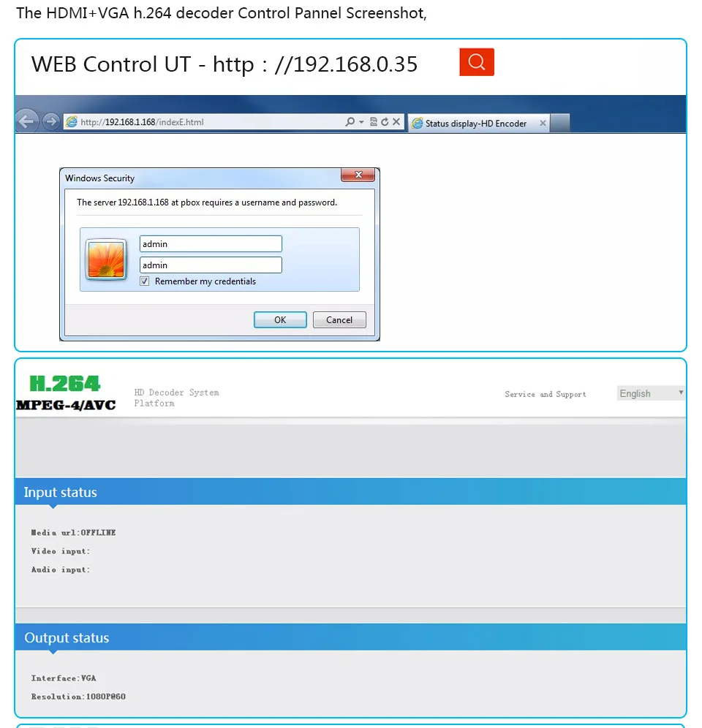The width and height of the screenshot is (702, 728).
Task: Refresh the page in the address bar
Action: pos(385,121)
